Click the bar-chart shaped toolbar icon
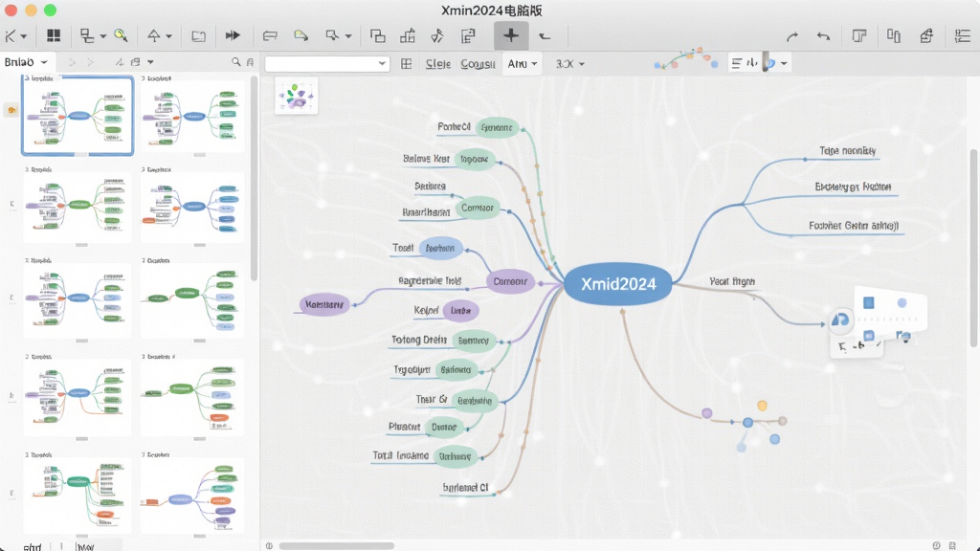This screenshot has width=980, height=551. tap(408, 35)
